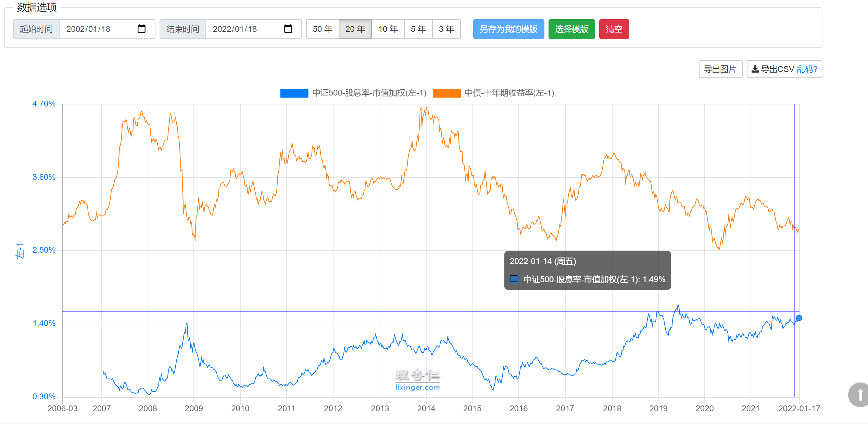Viewport: 868px width, 427px height.
Task: Click the blue data point marker on chart
Action: [x=799, y=318]
